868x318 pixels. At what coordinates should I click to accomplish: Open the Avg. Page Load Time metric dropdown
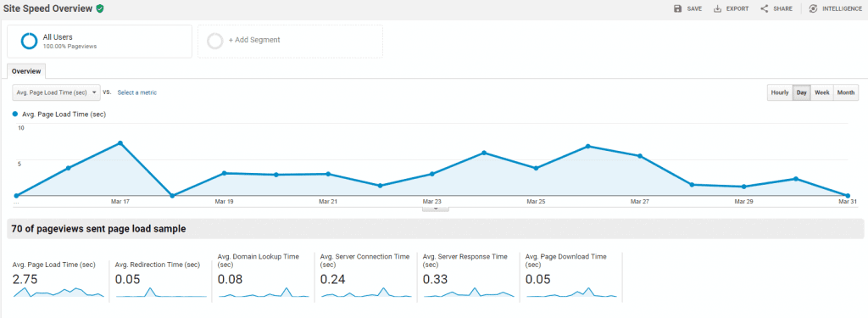coord(57,92)
